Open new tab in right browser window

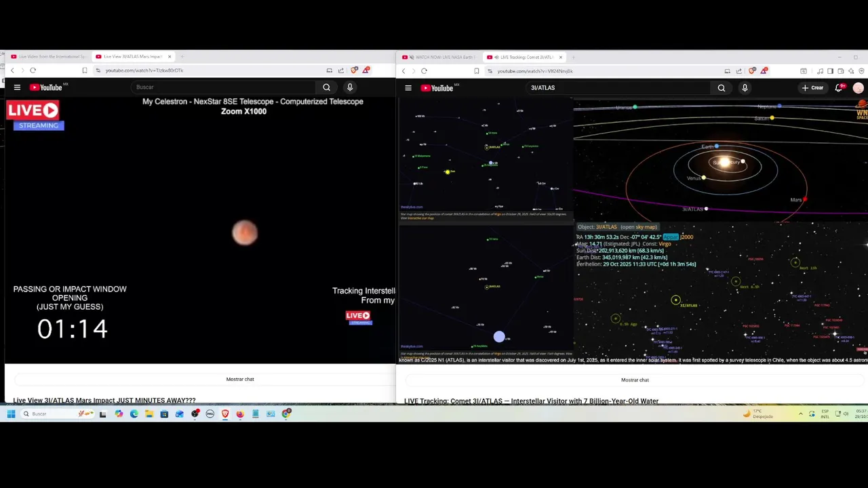573,57
